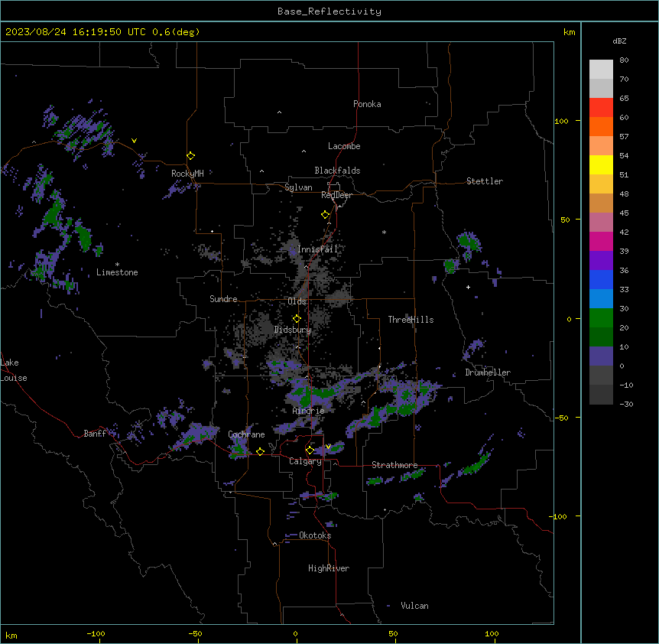Click the Lake Louise label

point(14,370)
